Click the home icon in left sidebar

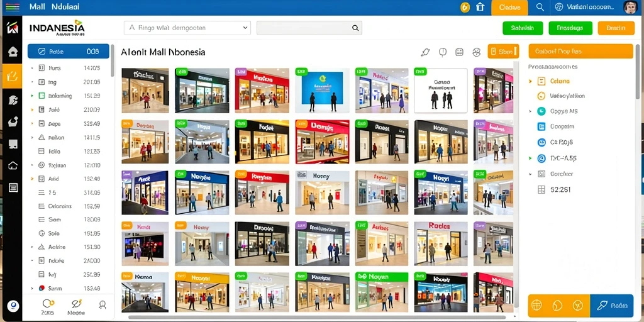pos(13,52)
